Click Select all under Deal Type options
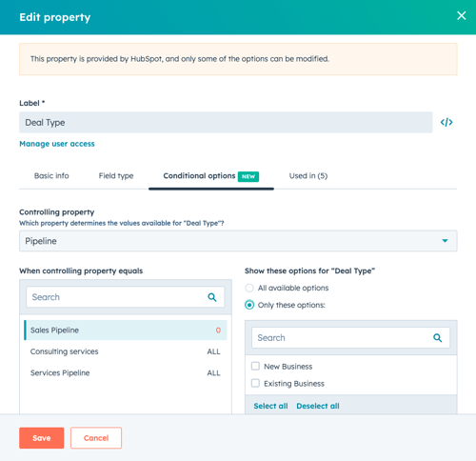 pyautogui.click(x=270, y=406)
